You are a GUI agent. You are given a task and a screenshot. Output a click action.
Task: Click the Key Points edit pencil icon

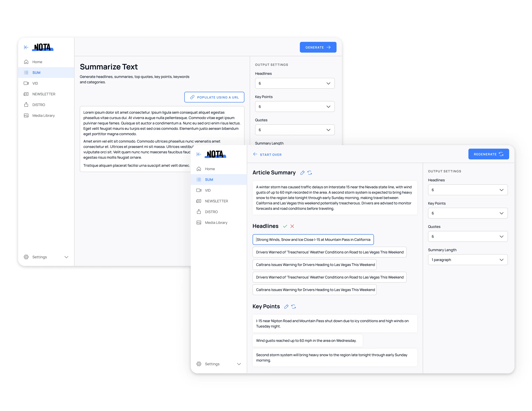pyautogui.click(x=286, y=307)
